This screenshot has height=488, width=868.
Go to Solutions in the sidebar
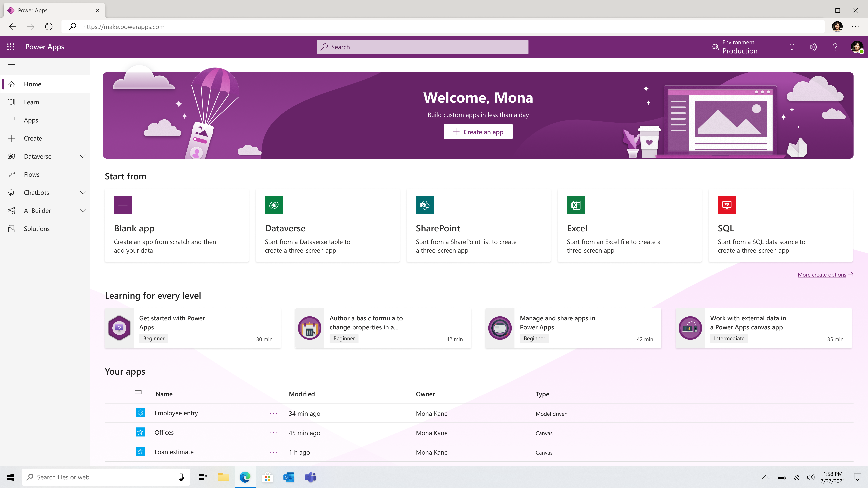[37, 229]
